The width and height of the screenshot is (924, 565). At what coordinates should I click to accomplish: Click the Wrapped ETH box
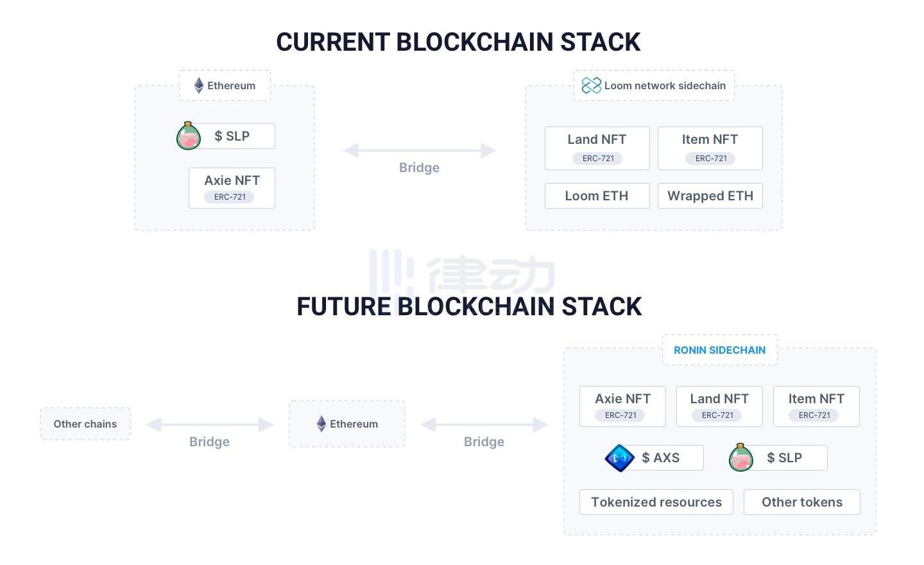710,196
